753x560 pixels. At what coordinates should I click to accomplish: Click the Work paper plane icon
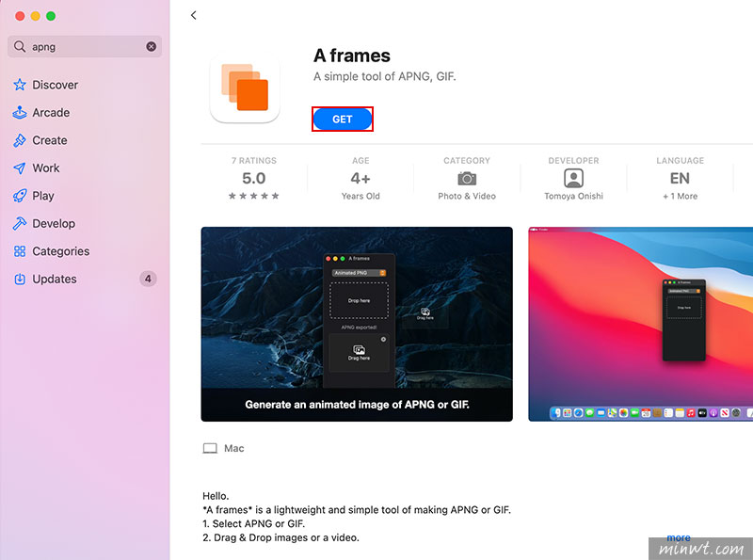pos(20,168)
